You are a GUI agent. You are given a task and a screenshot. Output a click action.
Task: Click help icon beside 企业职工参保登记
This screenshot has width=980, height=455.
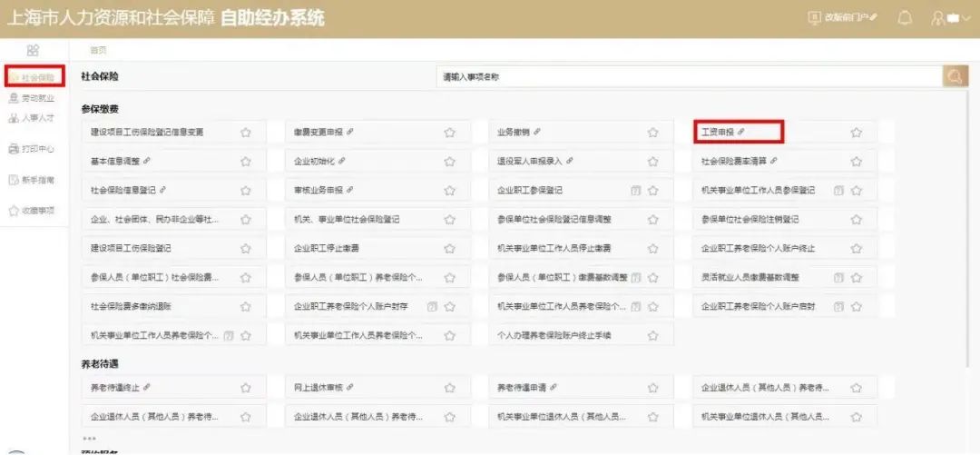click(636, 191)
